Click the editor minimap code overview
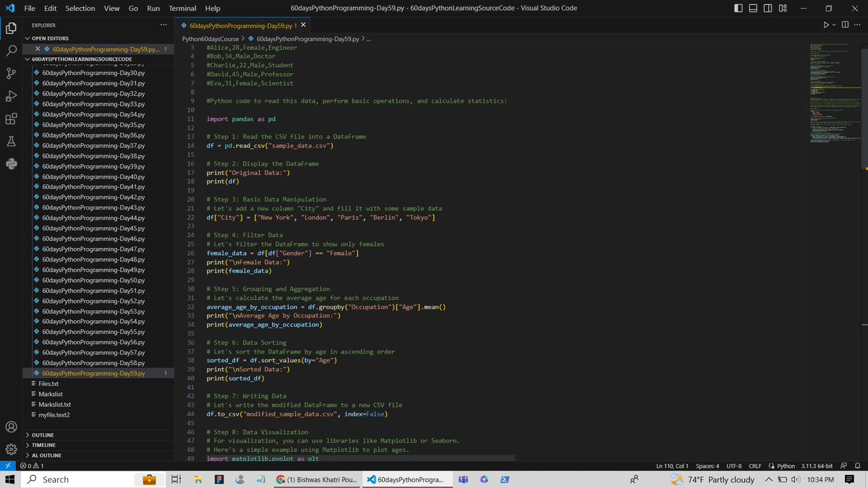868x488 pixels. [x=835, y=92]
